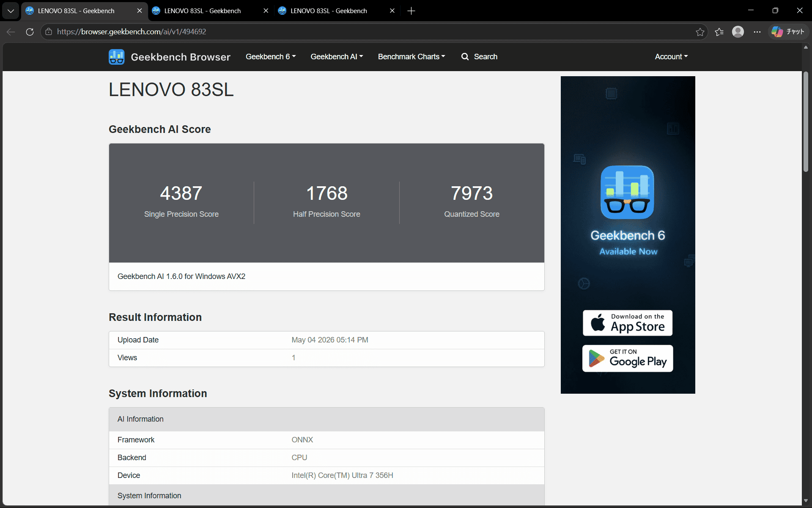Image resolution: width=812 pixels, height=508 pixels.
Task: Click Download on the App Store badge
Action: (x=628, y=323)
